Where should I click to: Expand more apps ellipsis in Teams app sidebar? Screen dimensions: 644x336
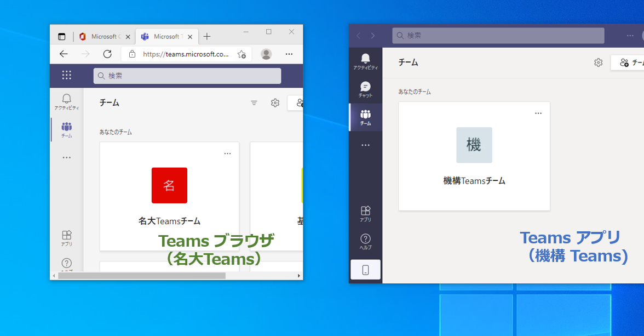[365, 145]
